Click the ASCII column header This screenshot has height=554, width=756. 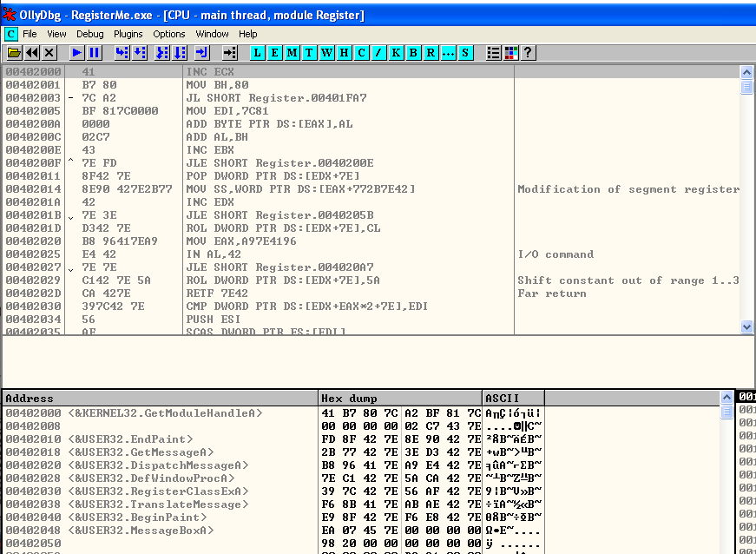click(514, 399)
